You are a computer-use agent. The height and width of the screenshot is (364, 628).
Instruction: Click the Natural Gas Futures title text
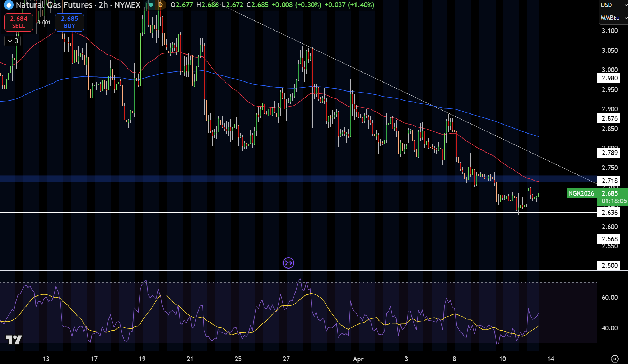pos(54,5)
